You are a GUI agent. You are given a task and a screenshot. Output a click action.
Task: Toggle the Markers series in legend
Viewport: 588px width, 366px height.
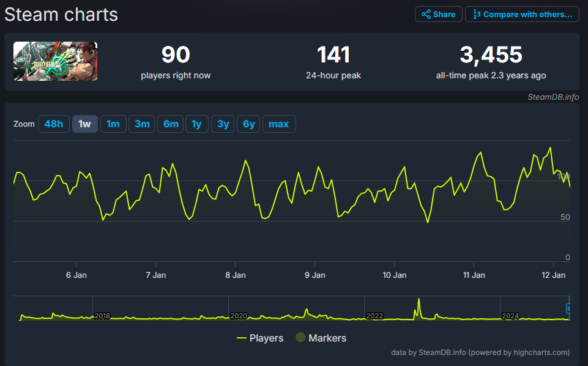pyautogui.click(x=321, y=338)
